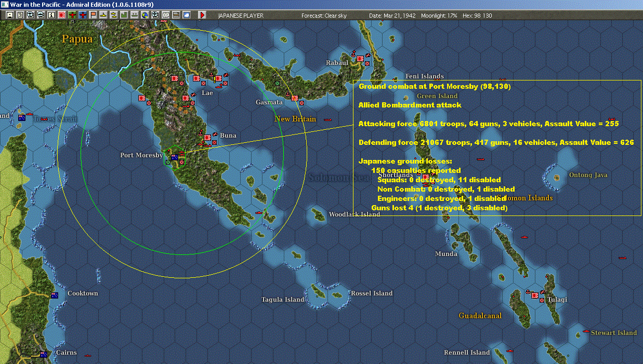Click the green terrain block icon
Viewport: 643px width, 364px height.
pos(124,15)
